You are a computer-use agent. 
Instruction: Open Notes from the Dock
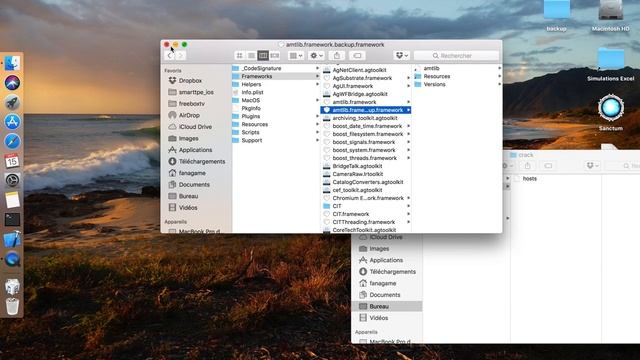click(12, 200)
